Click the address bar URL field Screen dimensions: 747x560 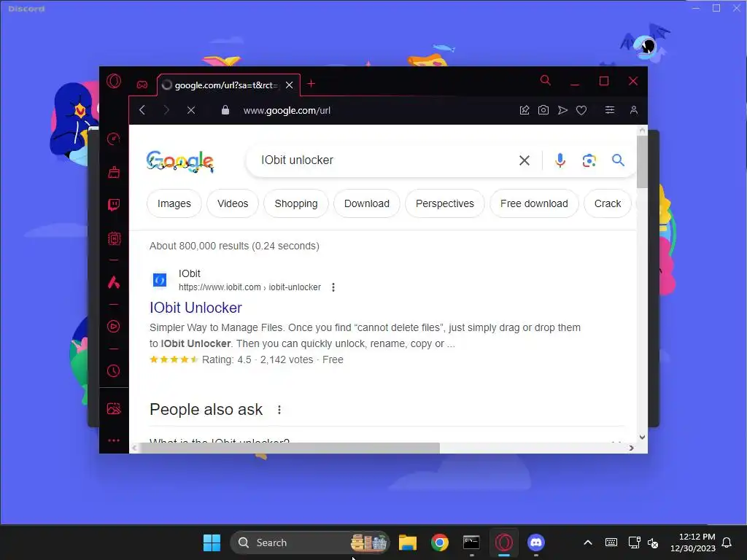[x=287, y=111]
